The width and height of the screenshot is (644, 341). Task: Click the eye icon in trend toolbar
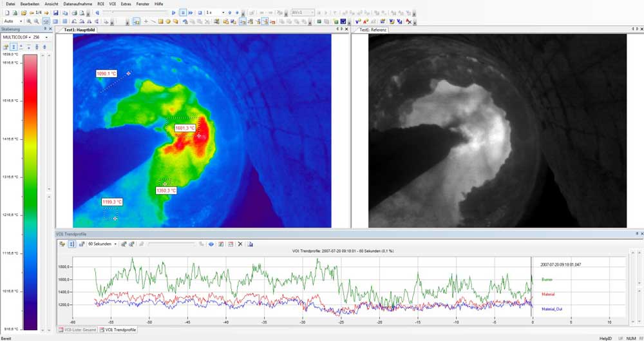click(x=211, y=244)
